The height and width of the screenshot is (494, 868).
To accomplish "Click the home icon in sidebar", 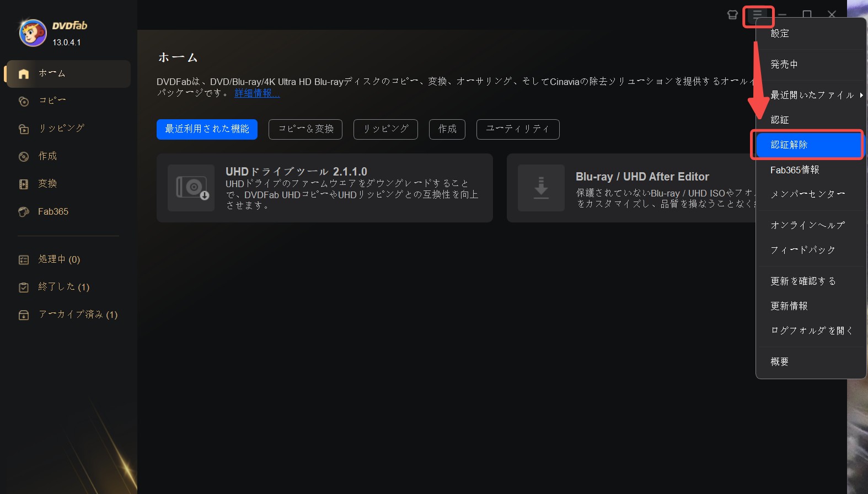I will click(24, 74).
